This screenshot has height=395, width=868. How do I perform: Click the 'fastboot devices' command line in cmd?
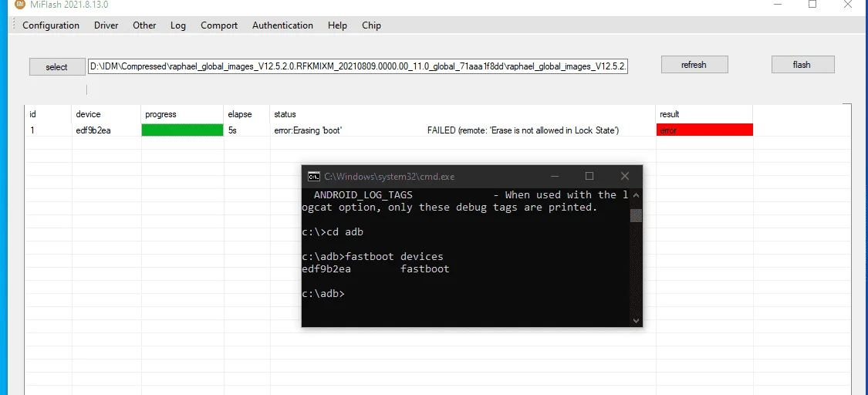click(x=373, y=257)
